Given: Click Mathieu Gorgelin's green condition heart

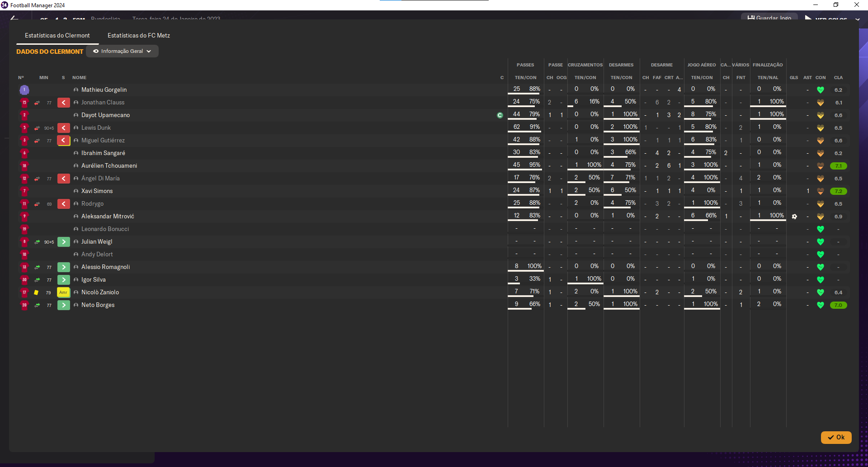Looking at the screenshot, I should click(820, 90).
